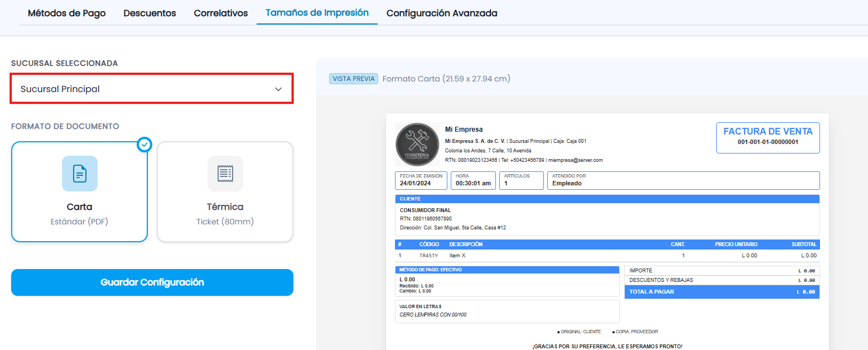Click the chevron of the sucursal selector
Screen dimensions: 868x350
tap(278, 89)
